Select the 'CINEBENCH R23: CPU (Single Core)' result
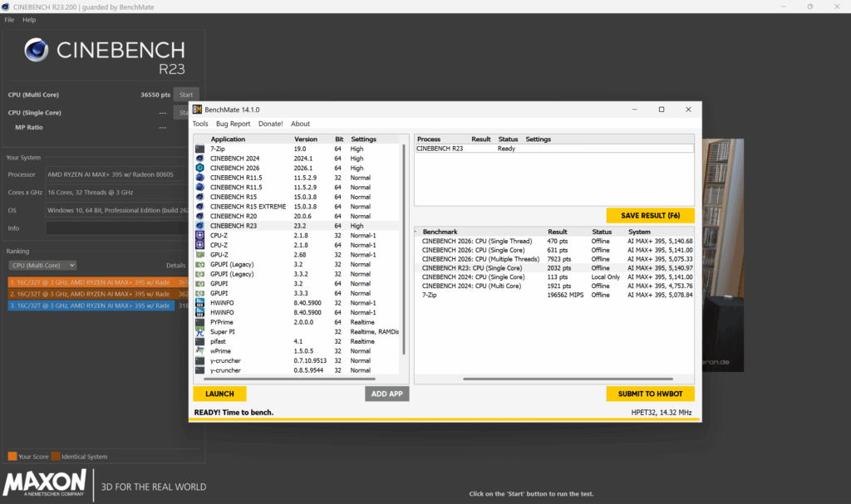 pos(554,268)
